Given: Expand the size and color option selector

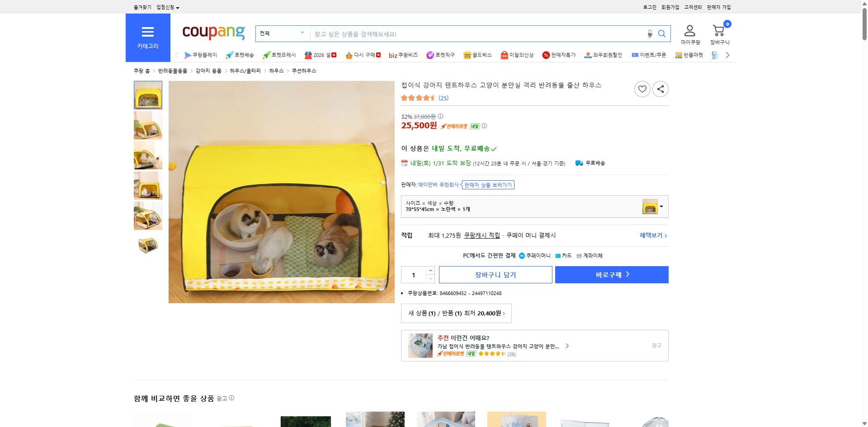Looking at the screenshot, I should coord(661,206).
